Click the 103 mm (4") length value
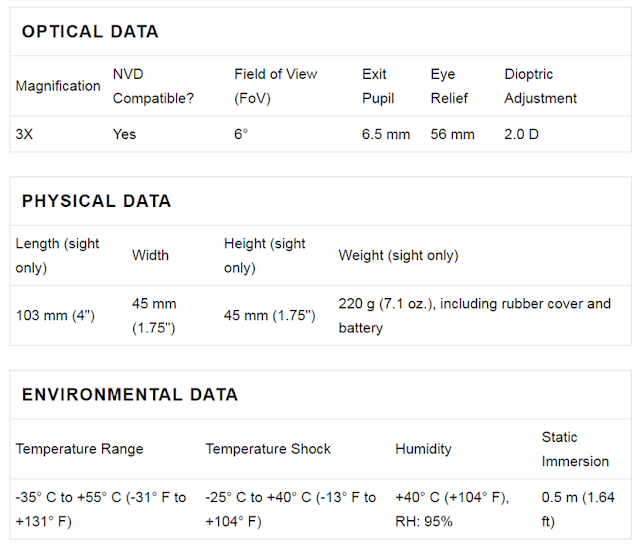Image resolution: width=640 pixels, height=548 pixels. point(55,315)
